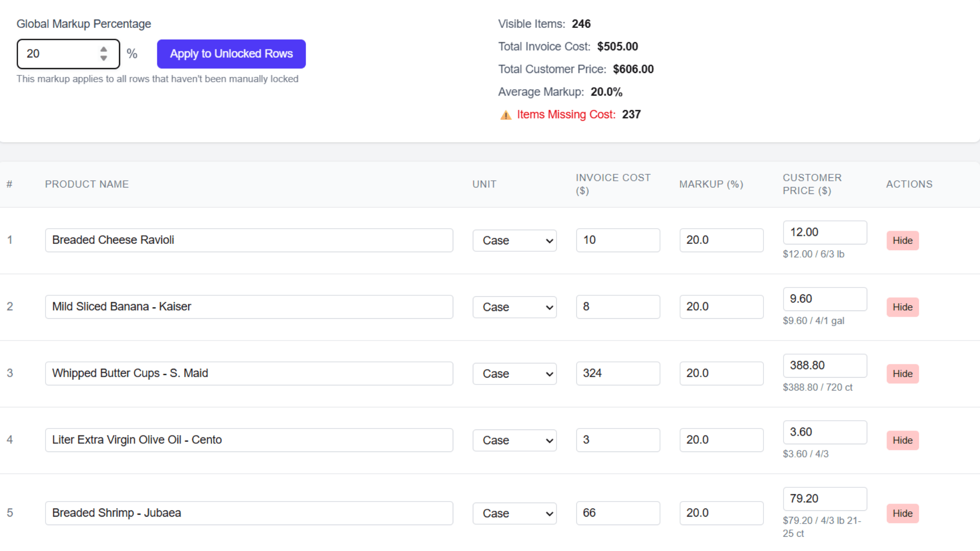The height and width of the screenshot is (551, 980).
Task: Edit the customer price of Breaded Cheese Ravioli
Action: pos(825,232)
